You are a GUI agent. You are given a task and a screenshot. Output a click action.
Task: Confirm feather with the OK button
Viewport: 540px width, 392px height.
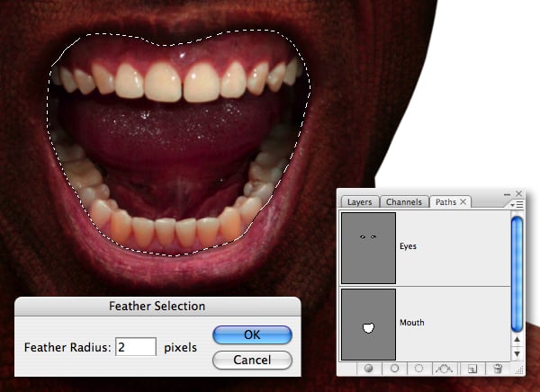click(x=252, y=334)
